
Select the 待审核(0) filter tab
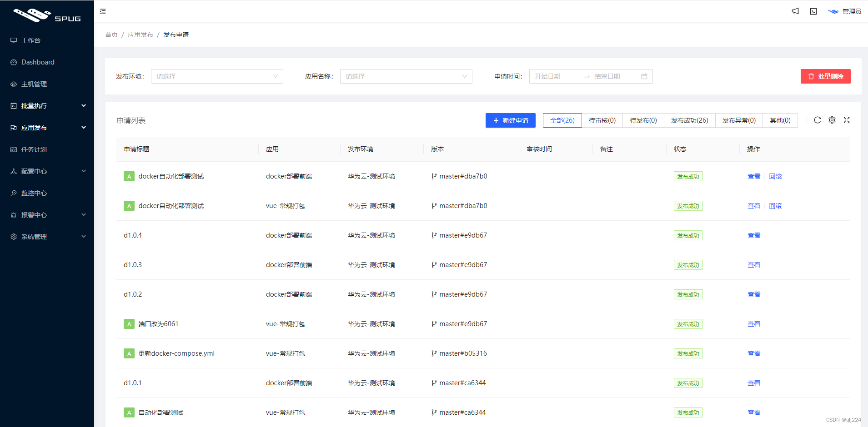coord(602,120)
